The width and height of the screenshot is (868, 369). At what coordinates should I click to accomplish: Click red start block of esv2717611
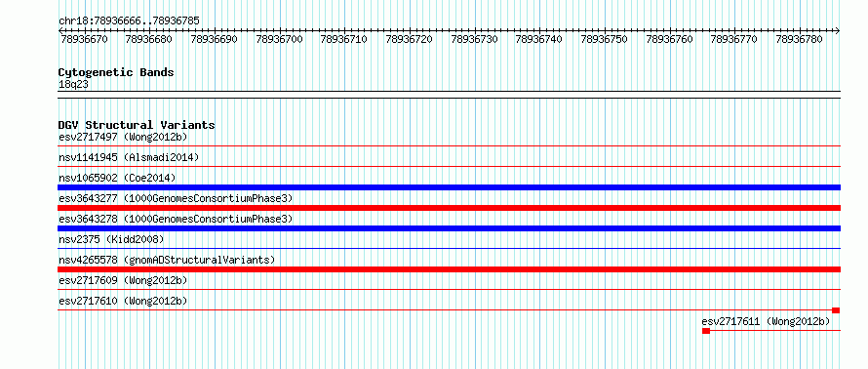click(x=706, y=331)
